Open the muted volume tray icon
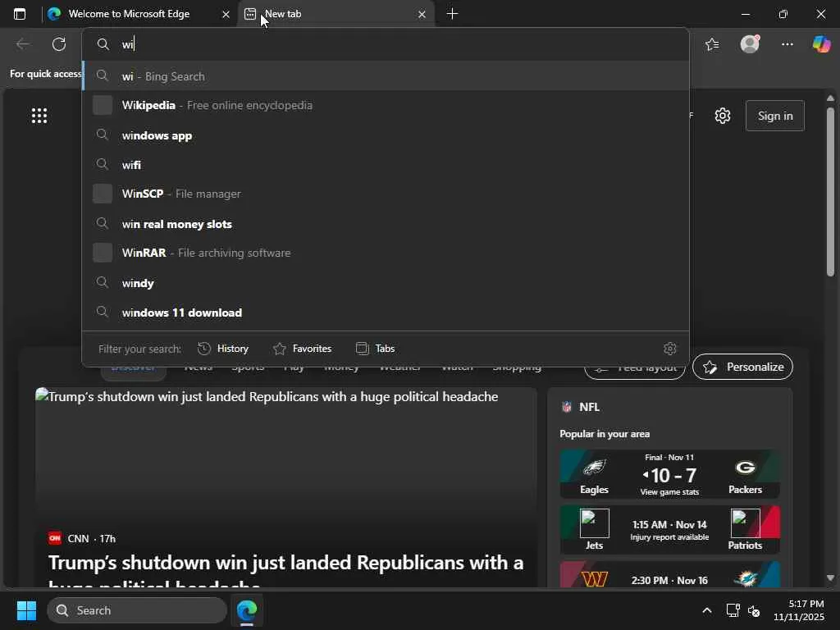This screenshot has height=630, width=840. click(754, 610)
